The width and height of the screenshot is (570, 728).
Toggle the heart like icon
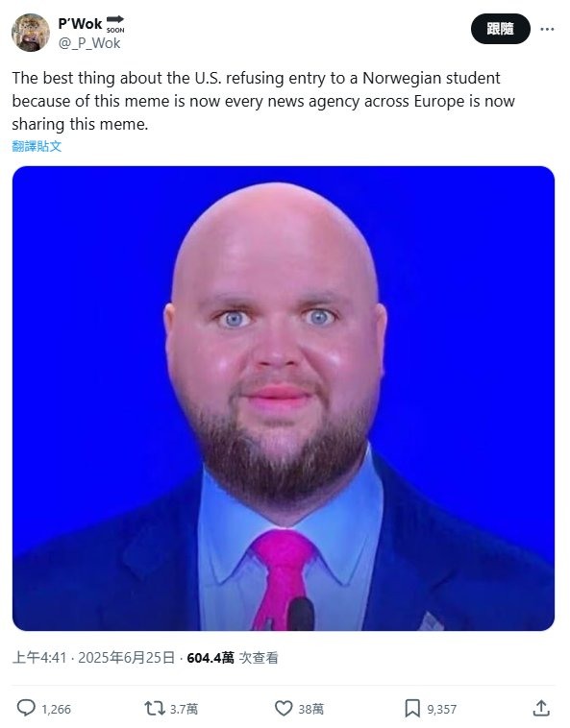(284, 709)
